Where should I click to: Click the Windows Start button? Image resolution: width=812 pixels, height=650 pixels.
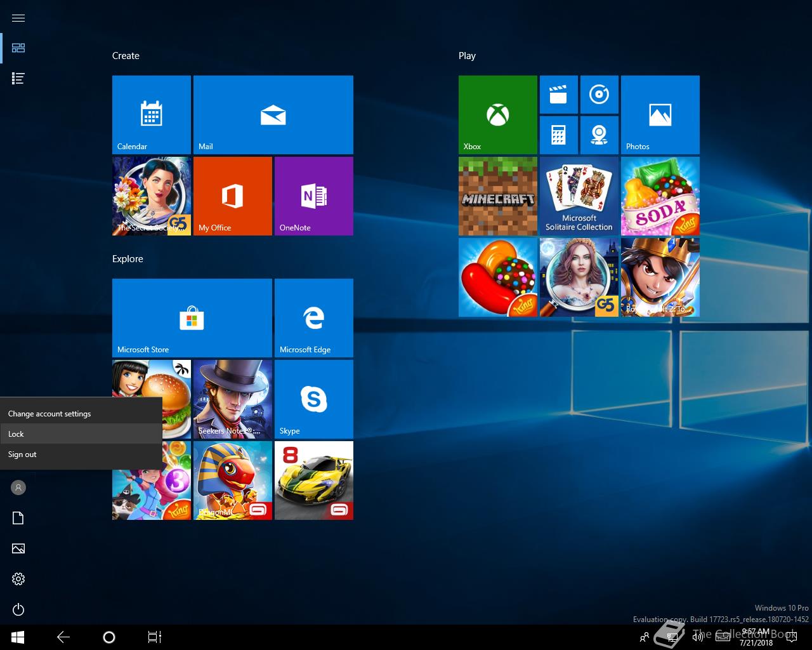18,637
